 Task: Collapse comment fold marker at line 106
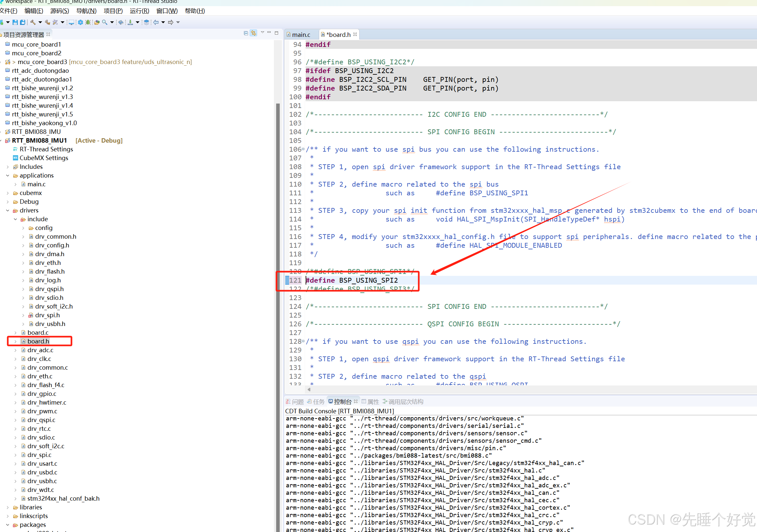tap(303, 149)
